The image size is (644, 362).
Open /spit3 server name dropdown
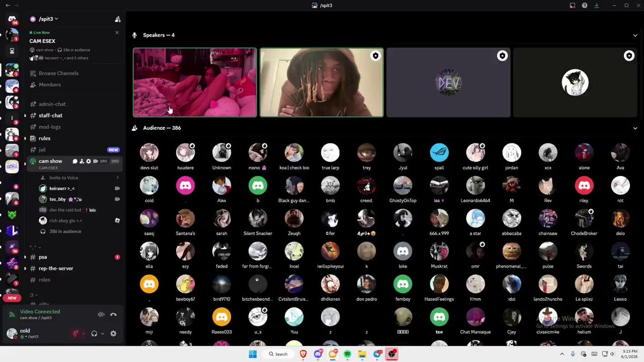[44, 19]
